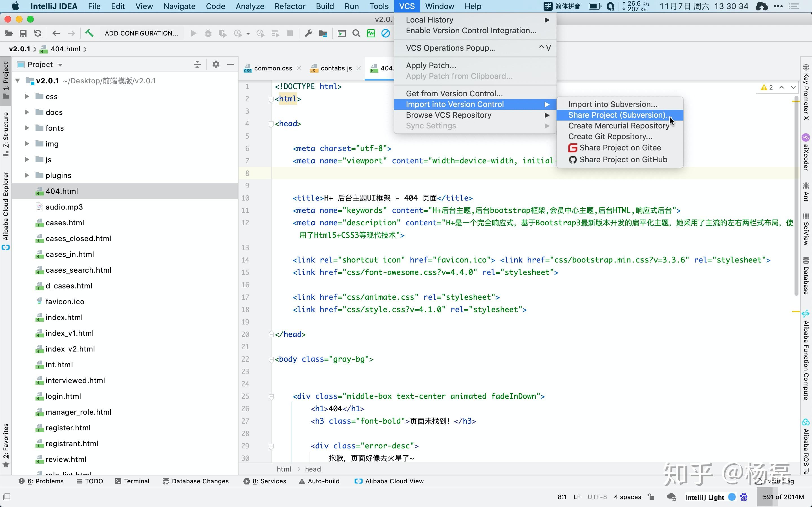The height and width of the screenshot is (507, 812).
Task: Select the 404.html file in project tree
Action: click(62, 191)
